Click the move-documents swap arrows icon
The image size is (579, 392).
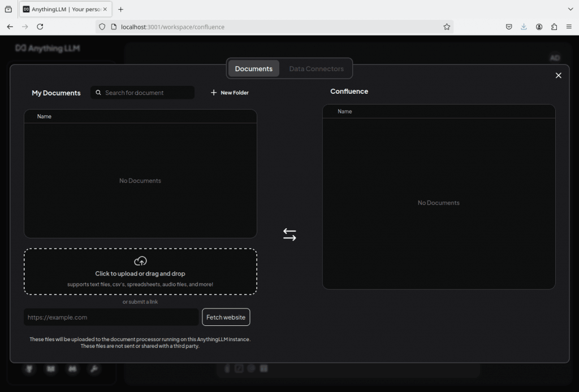point(289,234)
